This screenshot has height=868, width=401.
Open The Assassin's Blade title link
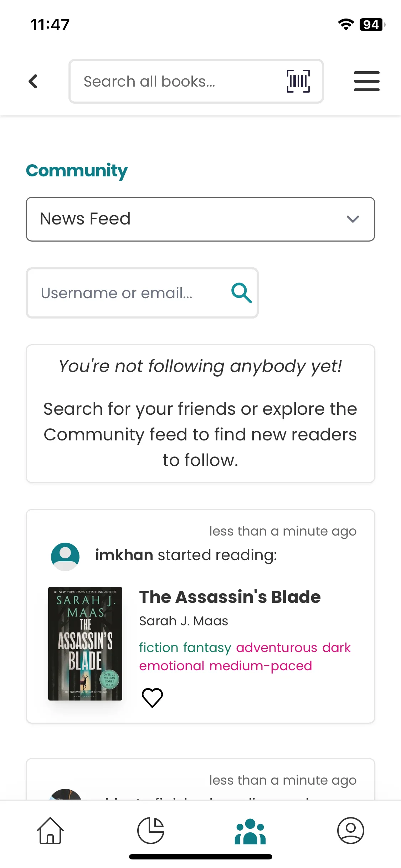230,597
